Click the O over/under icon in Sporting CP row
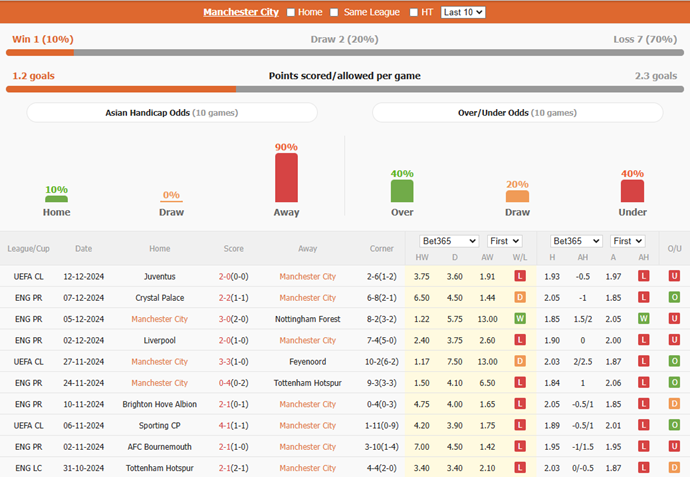Screen dimensions: 690x477 pos(674,425)
